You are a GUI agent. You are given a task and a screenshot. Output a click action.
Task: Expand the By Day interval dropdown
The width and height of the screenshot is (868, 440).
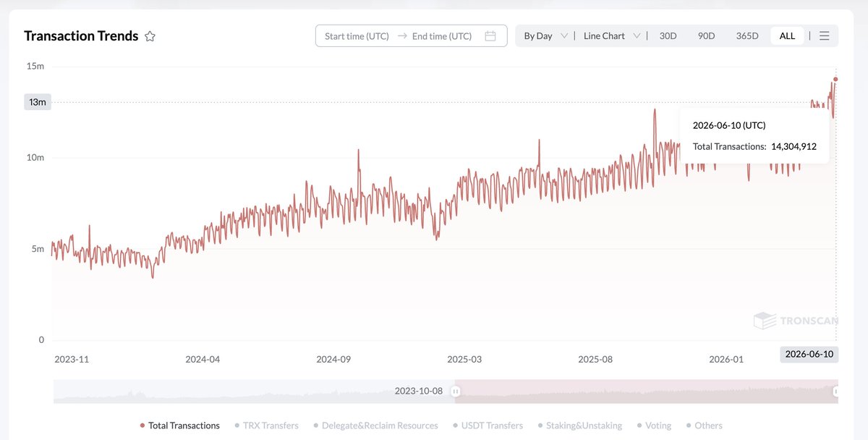(x=545, y=36)
